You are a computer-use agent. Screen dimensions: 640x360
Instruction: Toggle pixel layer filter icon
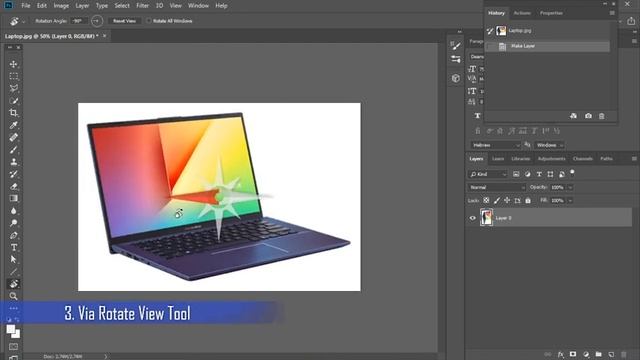516,174
